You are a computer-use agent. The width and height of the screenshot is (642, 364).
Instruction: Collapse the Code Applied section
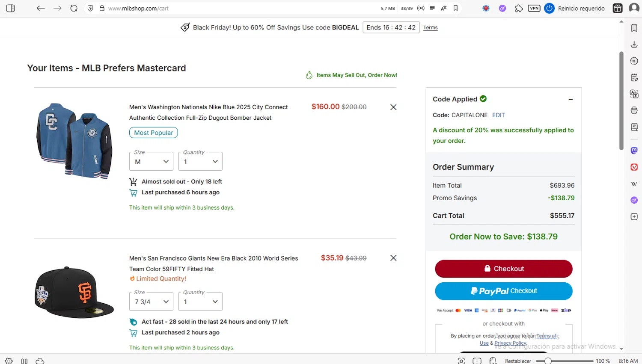tap(571, 99)
